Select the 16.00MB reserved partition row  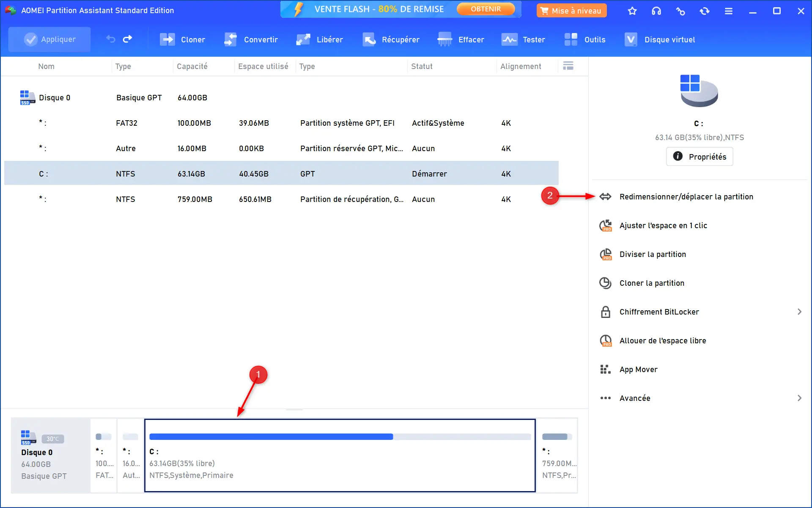click(281, 149)
